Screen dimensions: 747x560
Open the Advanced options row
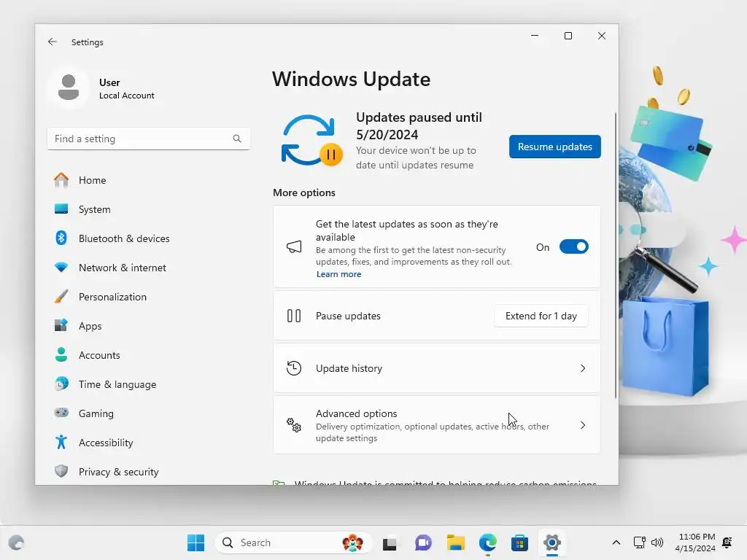coord(436,425)
